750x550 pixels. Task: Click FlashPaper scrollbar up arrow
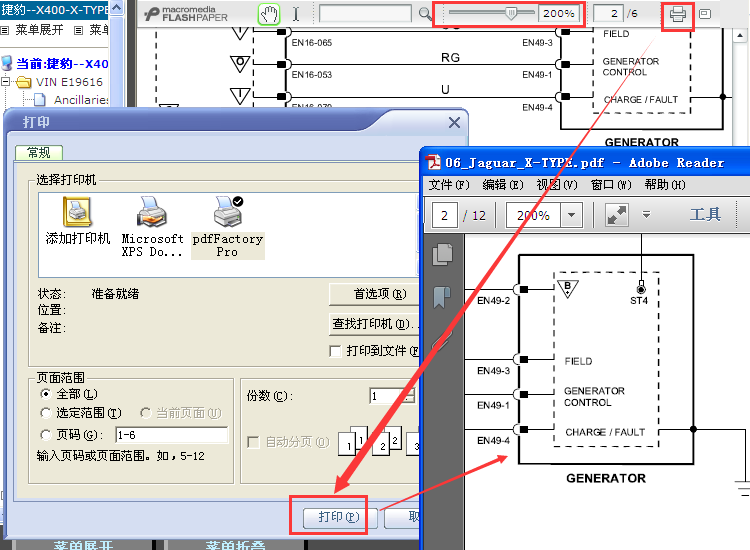pos(740,35)
